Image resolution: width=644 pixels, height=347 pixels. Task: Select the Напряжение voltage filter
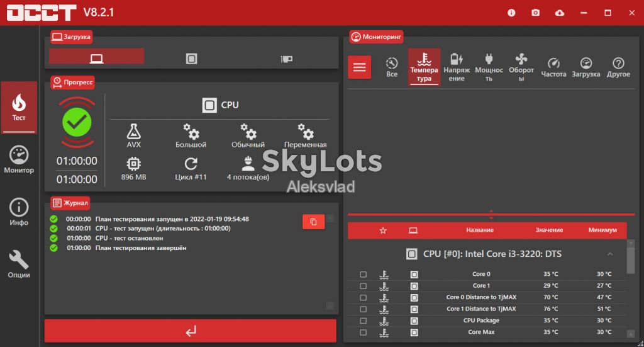click(457, 67)
